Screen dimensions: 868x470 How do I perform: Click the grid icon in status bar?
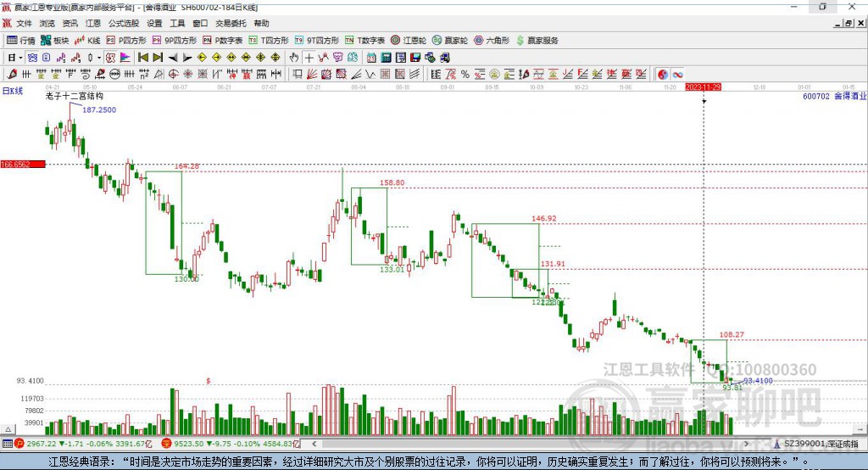point(7,444)
